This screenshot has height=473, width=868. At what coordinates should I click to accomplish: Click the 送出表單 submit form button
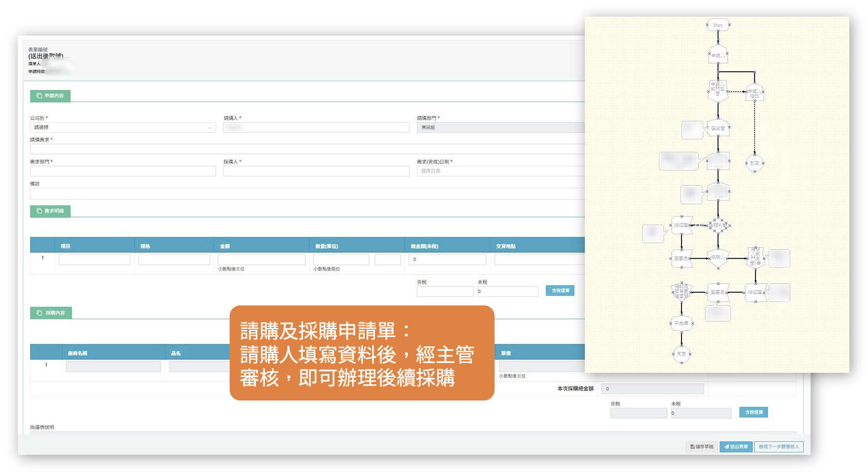736,446
